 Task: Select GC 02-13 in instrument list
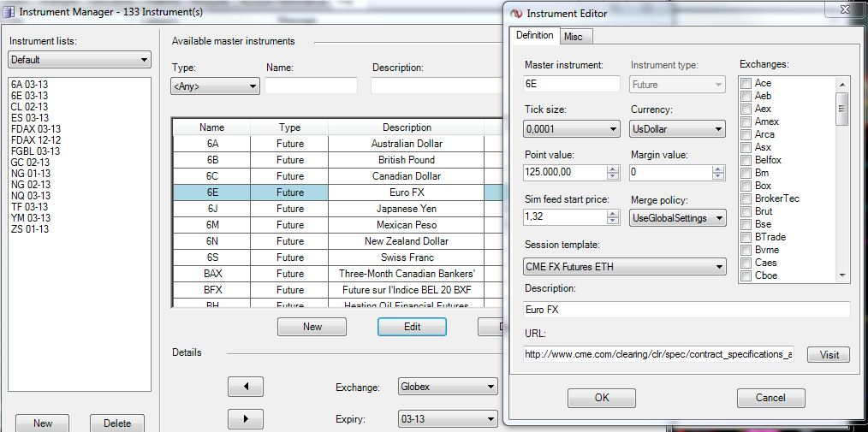tap(31, 162)
